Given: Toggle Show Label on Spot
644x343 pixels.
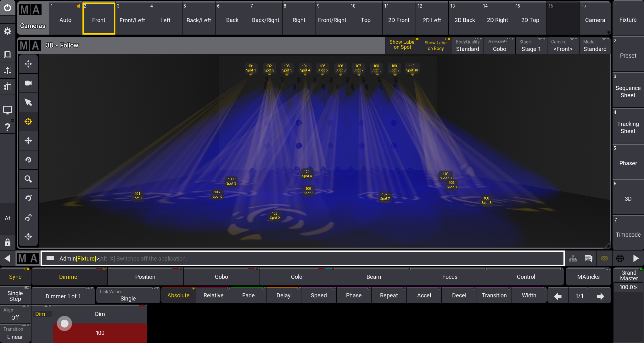Looking at the screenshot, I should (x=402, y=45).
